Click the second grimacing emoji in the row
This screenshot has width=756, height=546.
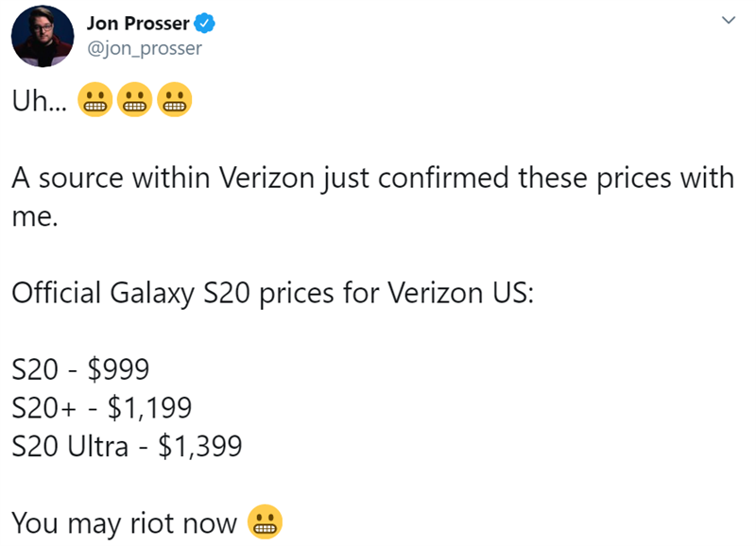tap(133, 99)
